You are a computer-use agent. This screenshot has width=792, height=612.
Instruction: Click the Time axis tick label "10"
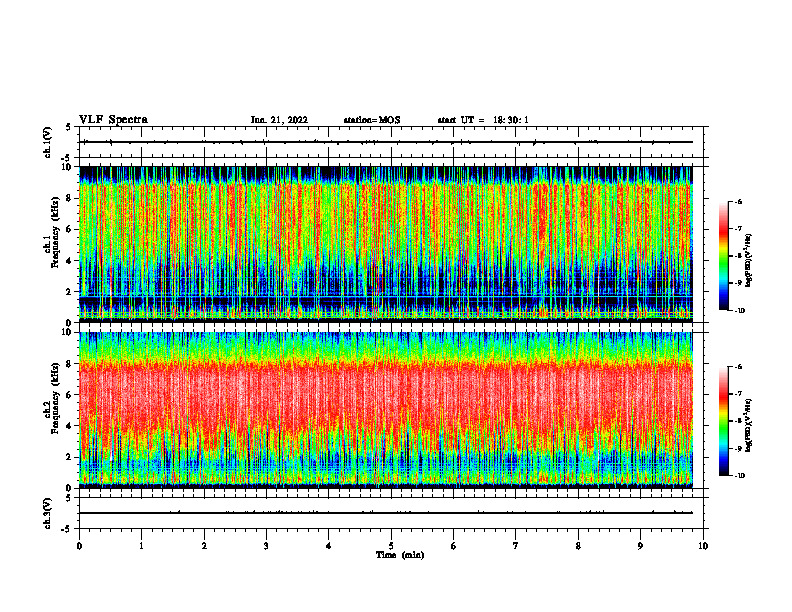point(703,546)
